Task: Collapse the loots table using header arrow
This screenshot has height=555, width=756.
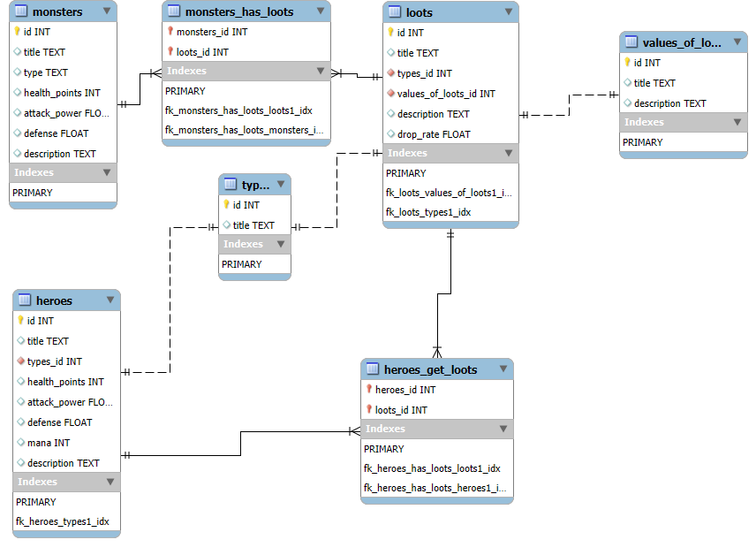Action: 508,12
